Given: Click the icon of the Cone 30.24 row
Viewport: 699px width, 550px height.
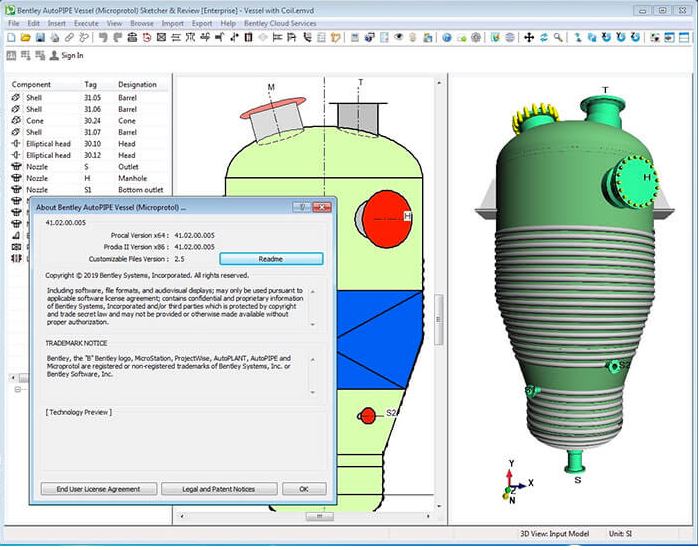Looking at the screenshot, I should 16,120.
